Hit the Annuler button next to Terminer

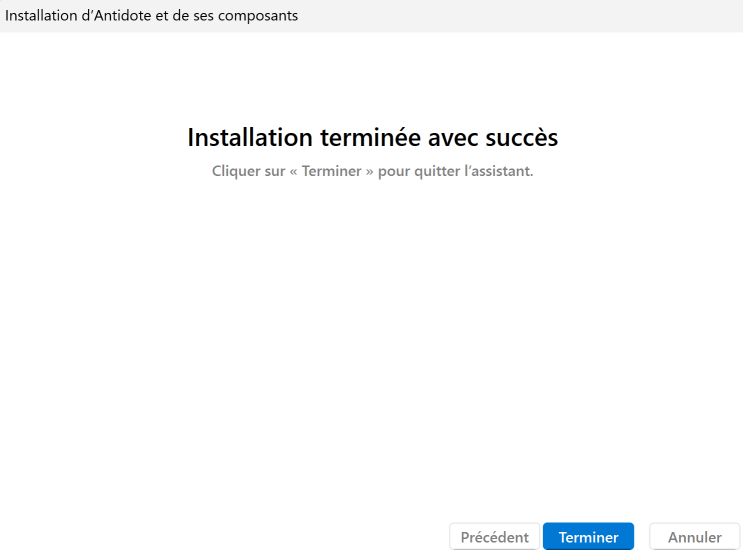point(694,537)
